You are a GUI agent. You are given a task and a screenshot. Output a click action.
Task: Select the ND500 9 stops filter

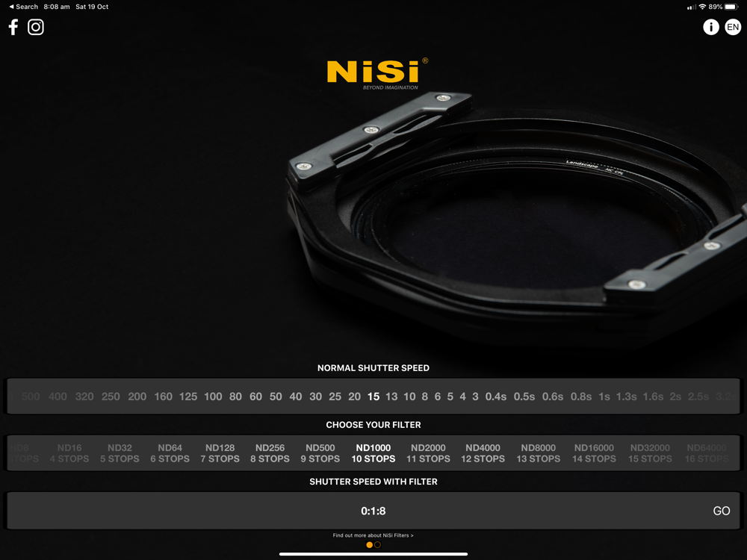click(x=320, y=453)
